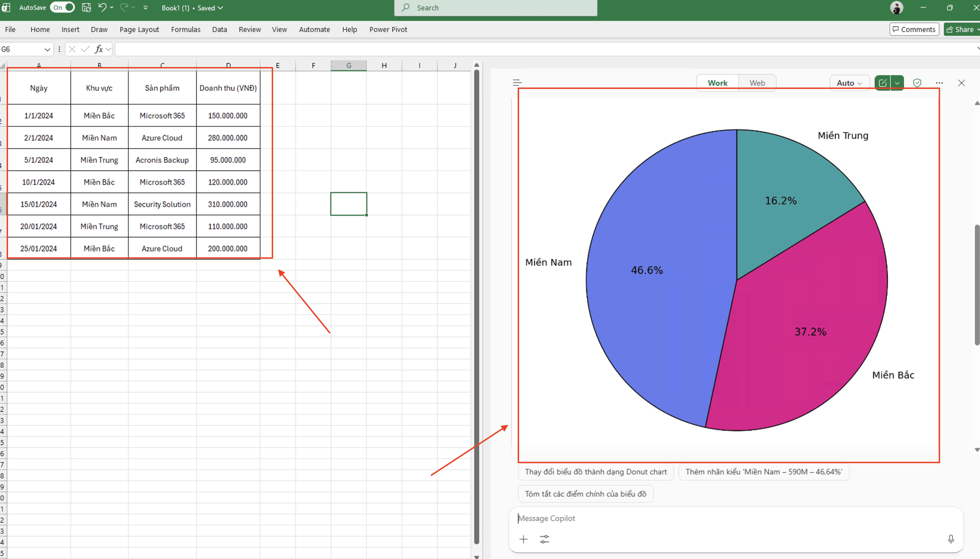
Task: Click the Copilot shield protection icon
Action: [x=917, y=83]
